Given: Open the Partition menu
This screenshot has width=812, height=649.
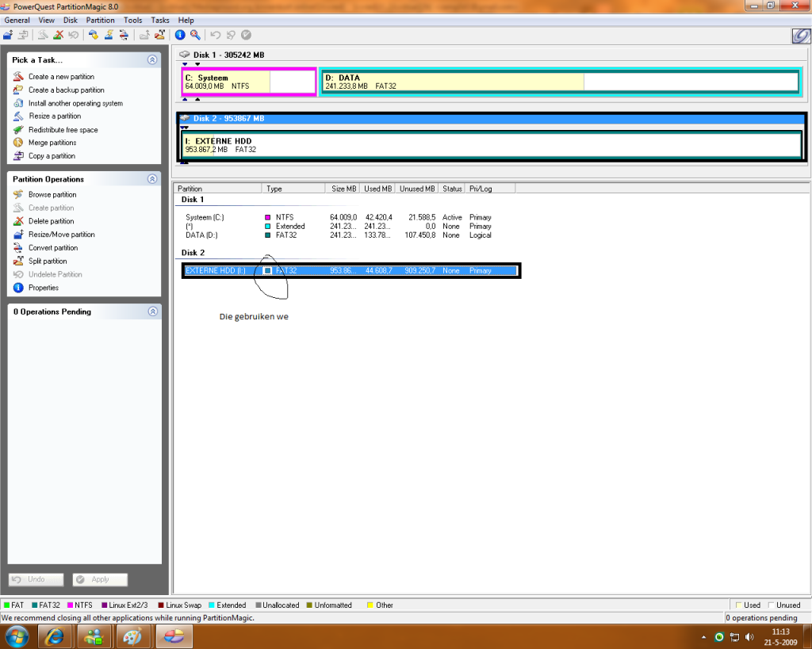Looking at the screenshot, I should click(100, 20).
